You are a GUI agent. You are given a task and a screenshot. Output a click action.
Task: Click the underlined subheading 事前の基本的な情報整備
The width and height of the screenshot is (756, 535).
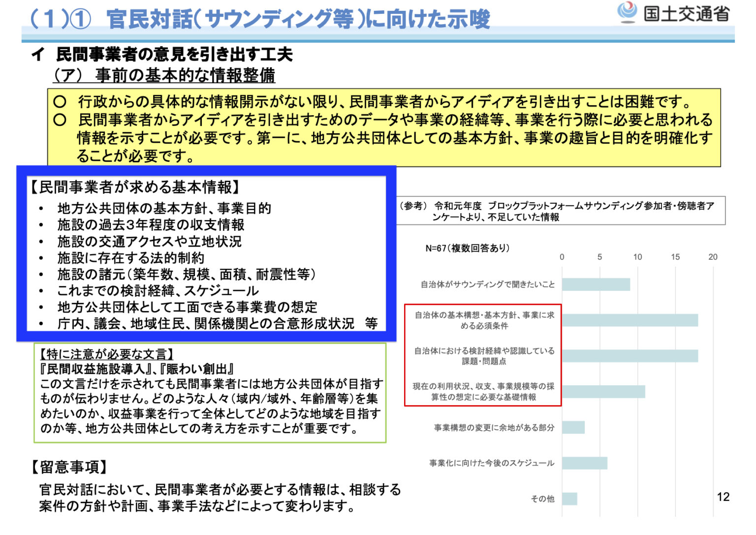click(185, 75)
